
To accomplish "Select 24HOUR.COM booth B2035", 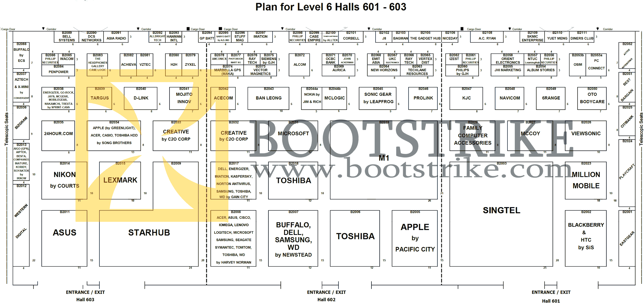I will click(58, 136).
